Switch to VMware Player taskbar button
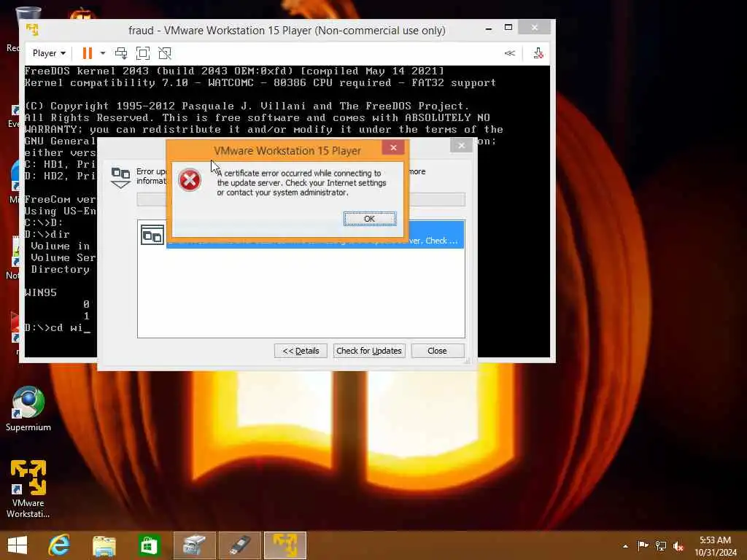The height and width of the screenshot is (560, 747). [x=285, y=545]
